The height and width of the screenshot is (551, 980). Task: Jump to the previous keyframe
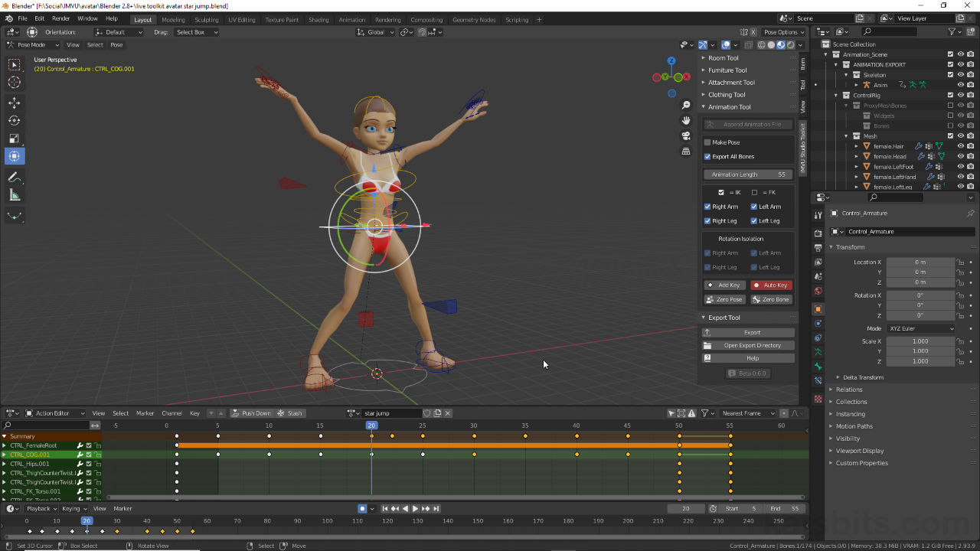tap(395, 508)
